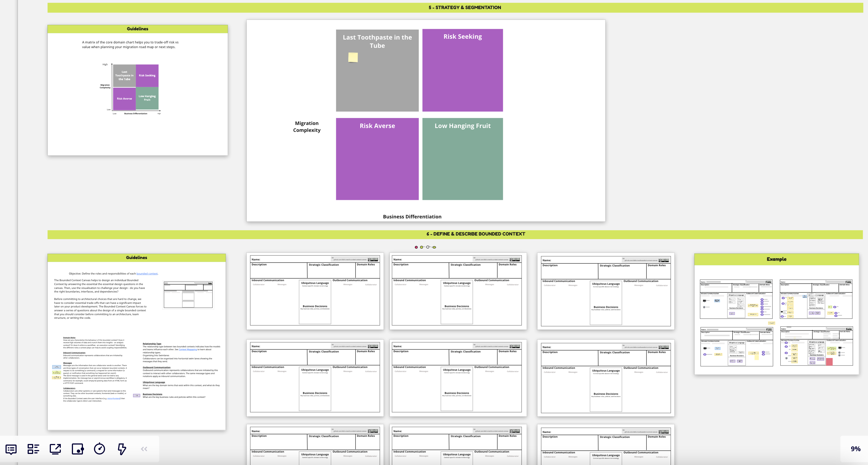Open the Risk Seeking quadrant
This screenshot has width=868, height=465.
click(463, 70)
